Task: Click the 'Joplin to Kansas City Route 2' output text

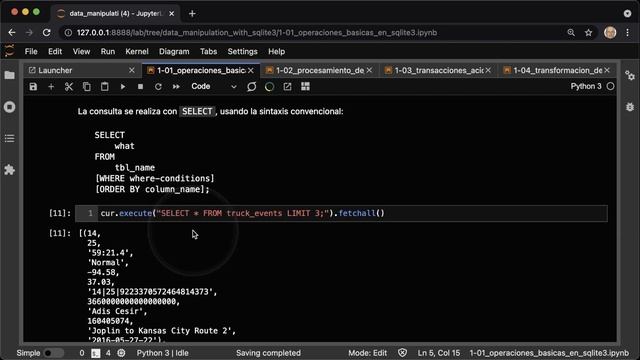Action: (x=162, y=331)
